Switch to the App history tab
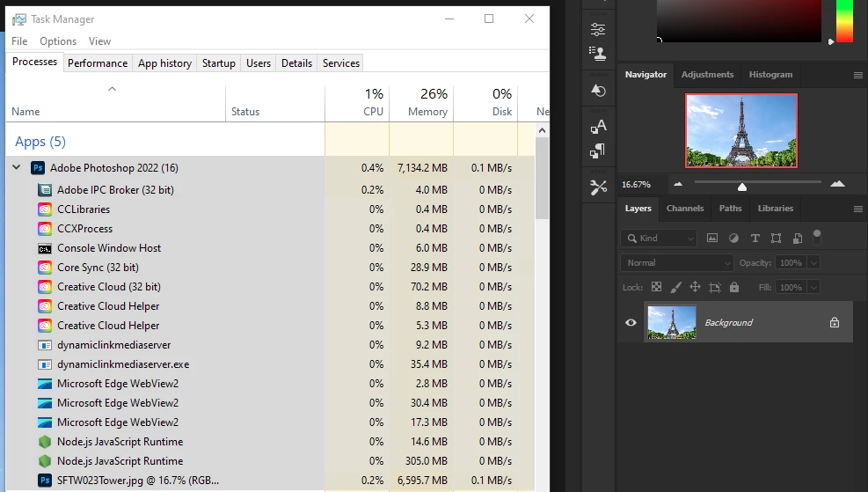This screenshot has width=868, height=492. 165,63
